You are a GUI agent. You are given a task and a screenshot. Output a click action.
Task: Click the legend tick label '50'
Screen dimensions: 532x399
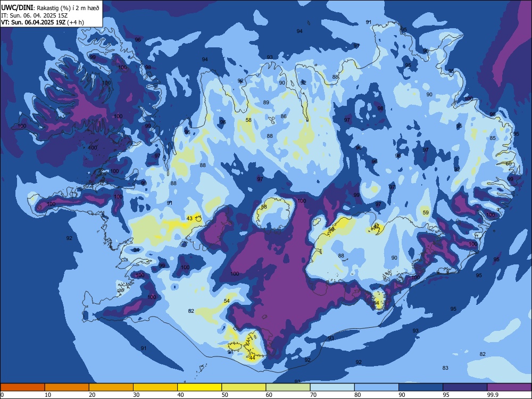pyautogui.click(x=225, y=395)
